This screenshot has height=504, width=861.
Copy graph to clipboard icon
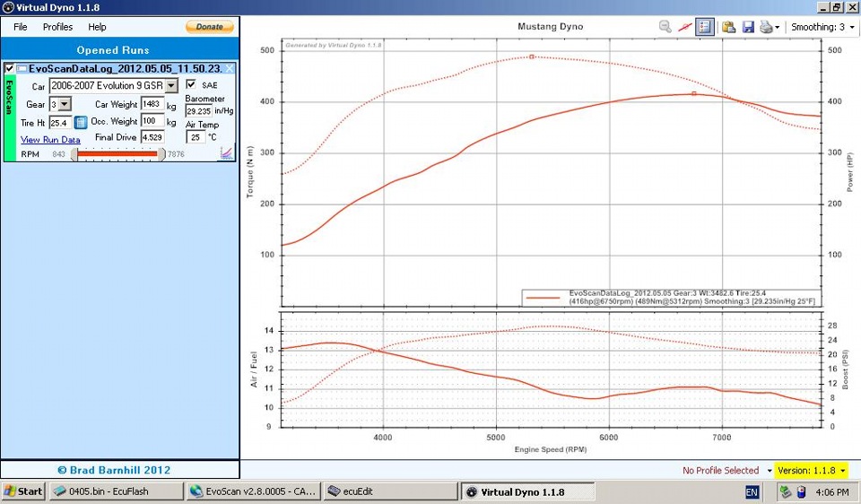(728, 26)
